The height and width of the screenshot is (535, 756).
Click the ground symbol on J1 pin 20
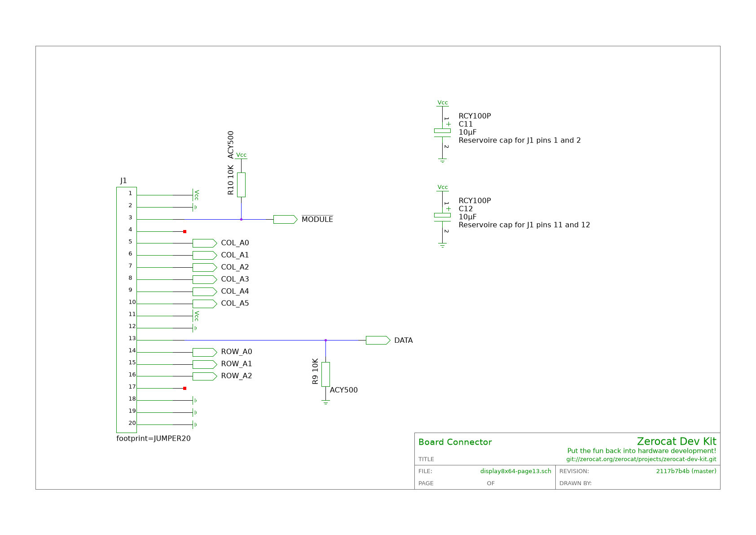(x=195, y=424)
